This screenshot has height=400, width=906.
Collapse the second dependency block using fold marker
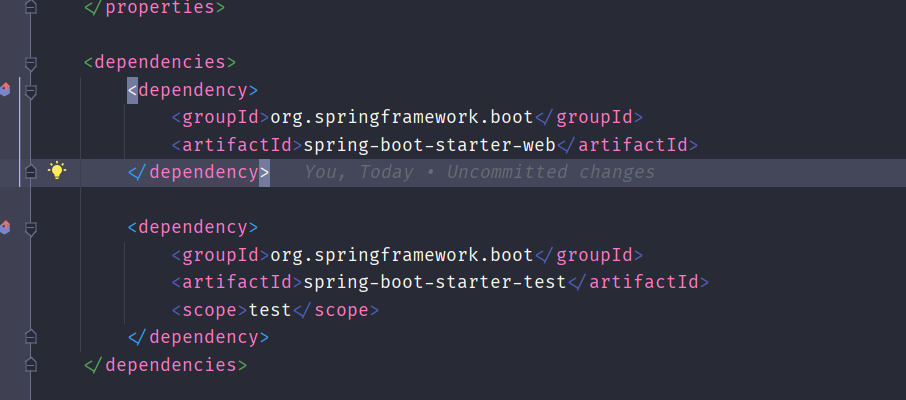[x=31, y=229]
